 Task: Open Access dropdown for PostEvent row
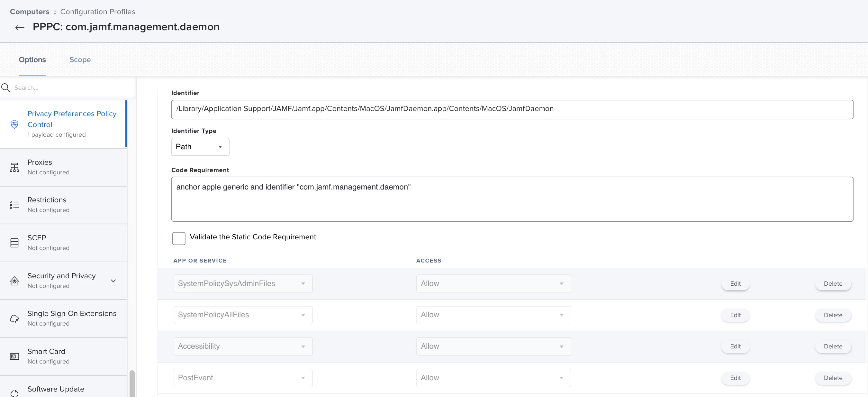(x=493, y=378)
